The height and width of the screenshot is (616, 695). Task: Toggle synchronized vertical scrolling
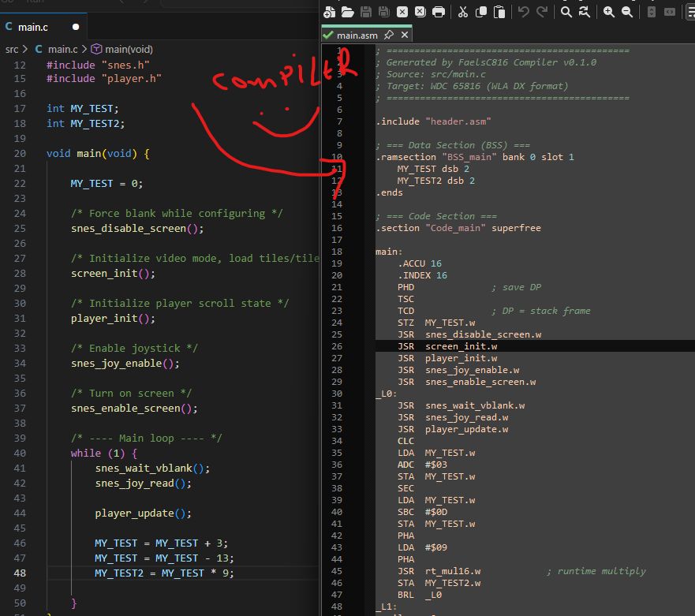(651, 12)
